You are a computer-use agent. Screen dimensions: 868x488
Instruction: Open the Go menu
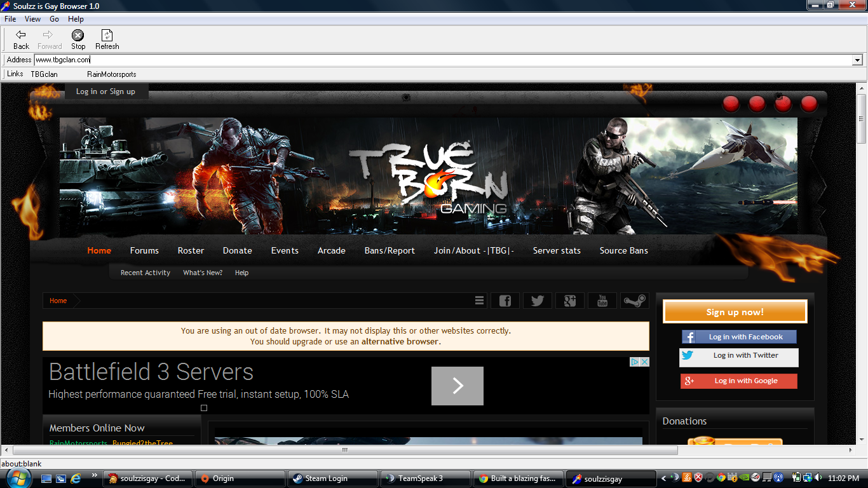click(55, 19)
